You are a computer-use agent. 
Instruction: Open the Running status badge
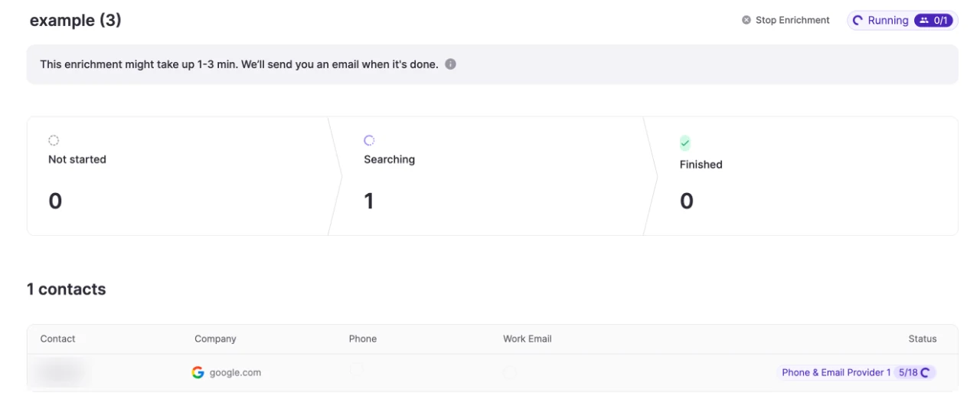902,21
